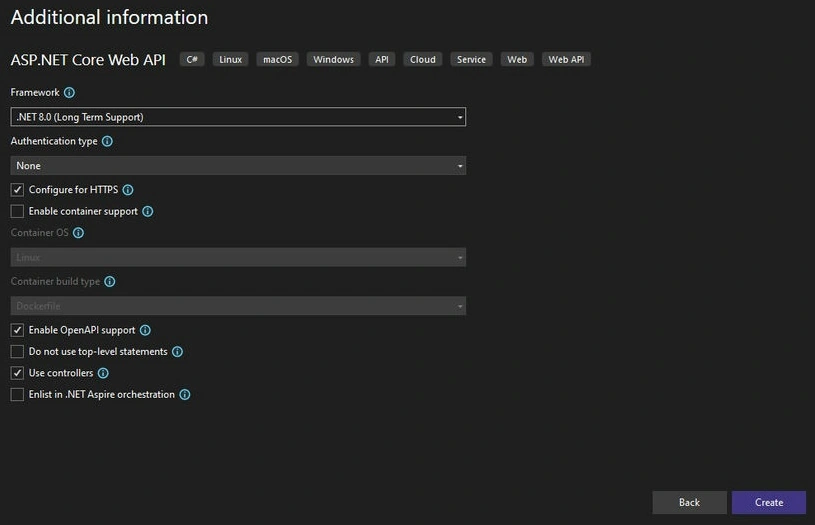
Task: Check Enlist in .NET Aspire orchestration
Action: (17, 394)
